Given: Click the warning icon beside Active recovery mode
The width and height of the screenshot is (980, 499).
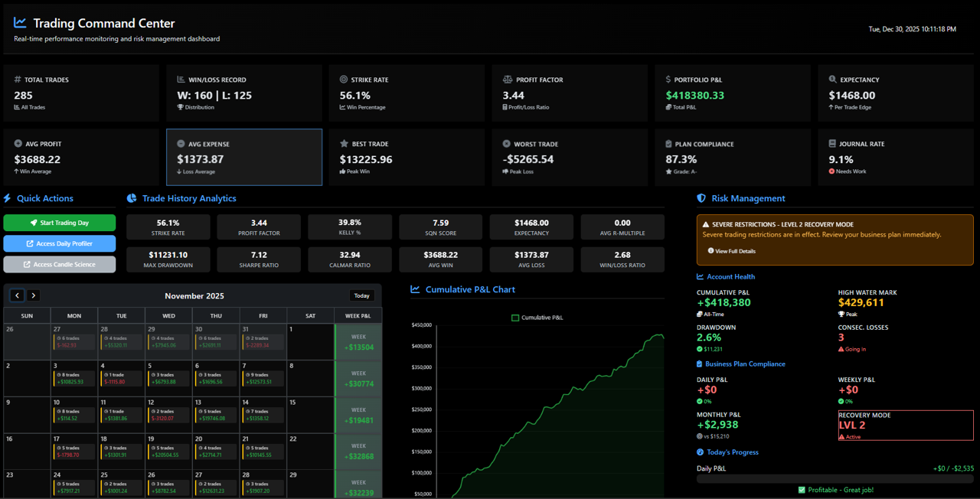Looking at the screenshot, I should click(x=842, y=437).
